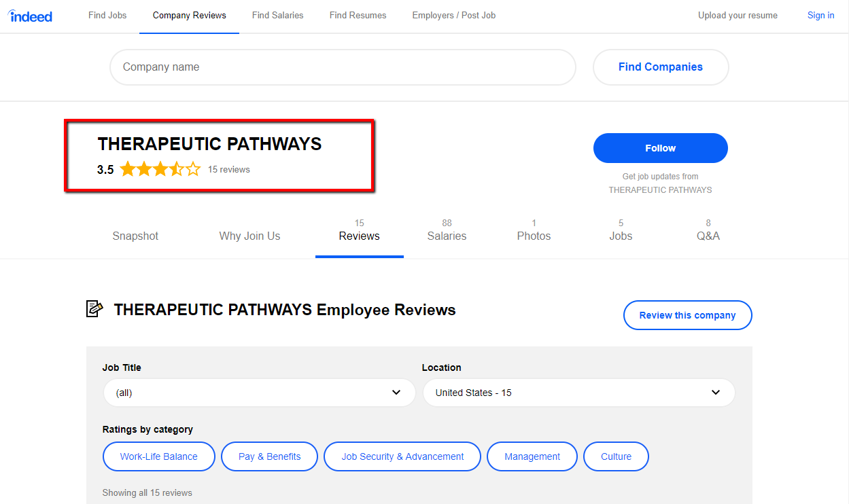This screenshot has height=504, width=849.
Task: Open Find Jobs in the top navigation
Action: [x=107, y=15]
